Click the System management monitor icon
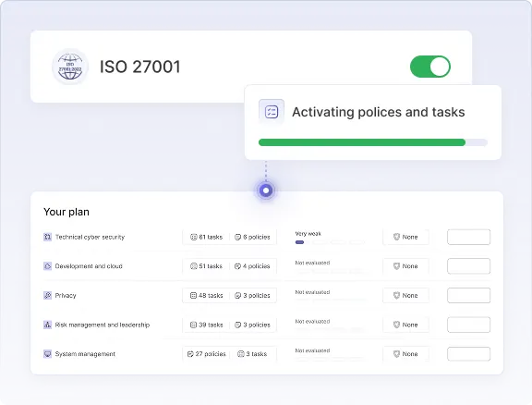This screenshot has width=532, height=405. tap(47, 354)
